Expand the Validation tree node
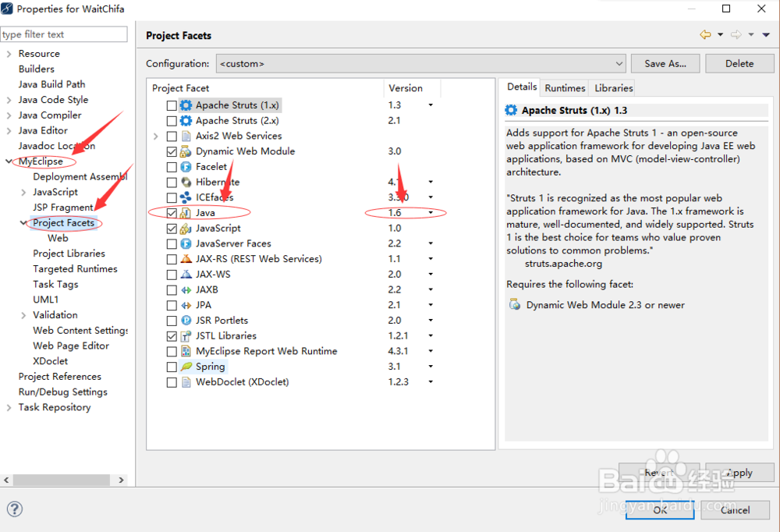This screenshot has height=532, width=780. 23,315
